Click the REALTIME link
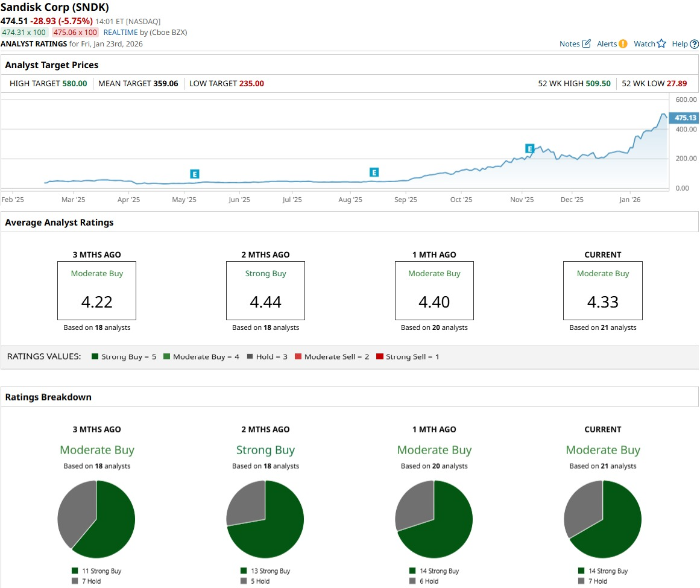Screen dimensions: 700x588 [121, 32]
